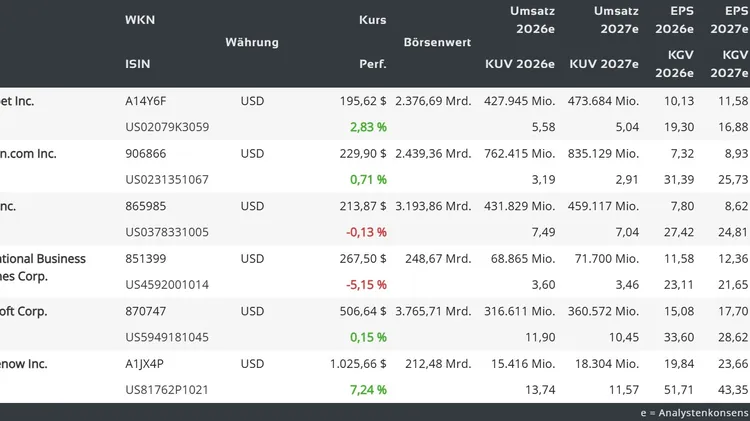Click market cap 3.193,86 Mrd.
The image size is (750, 421).
(433, 207)
